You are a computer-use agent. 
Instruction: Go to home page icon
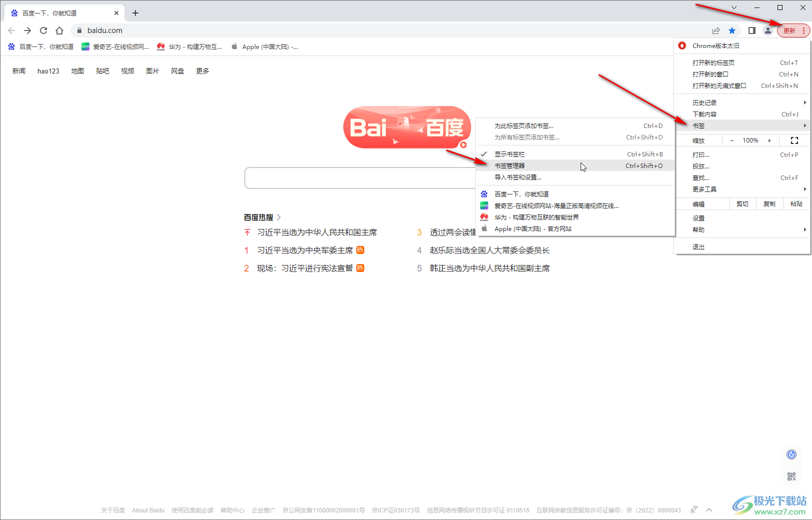[59, 30]
